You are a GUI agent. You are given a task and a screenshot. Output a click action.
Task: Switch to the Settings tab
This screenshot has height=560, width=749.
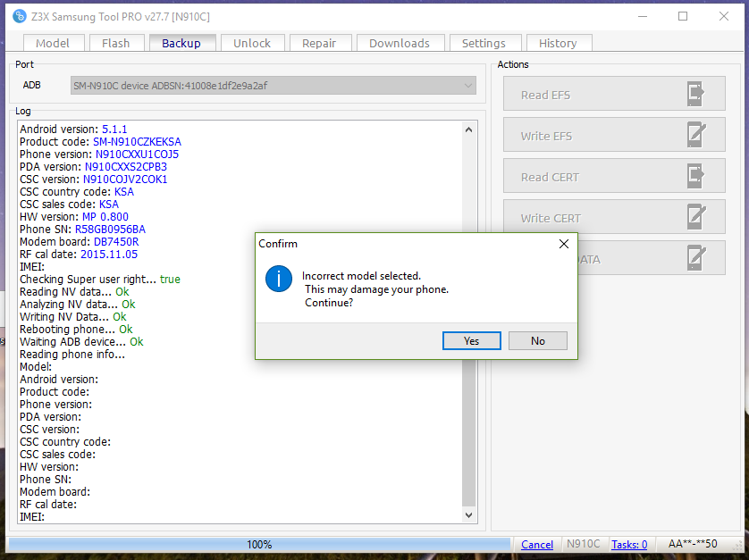click(484, 43)
